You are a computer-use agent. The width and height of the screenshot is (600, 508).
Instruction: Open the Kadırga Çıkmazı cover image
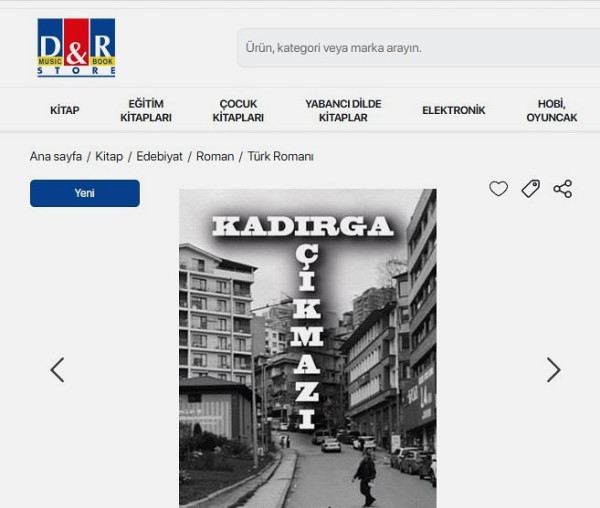tap(308, 348)
